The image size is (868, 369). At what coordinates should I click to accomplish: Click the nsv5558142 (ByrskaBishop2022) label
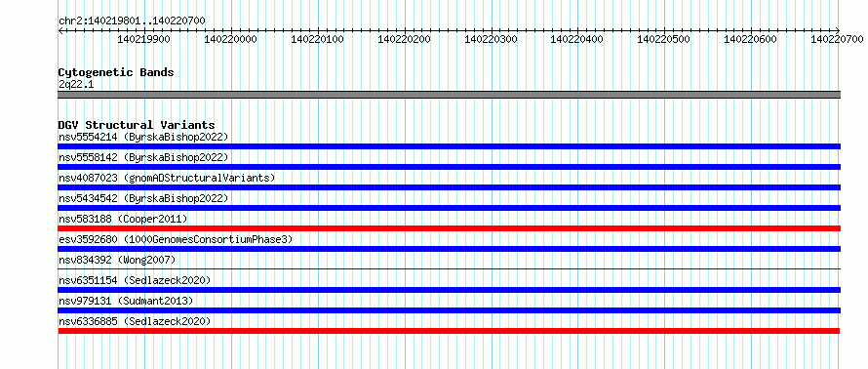143,157
